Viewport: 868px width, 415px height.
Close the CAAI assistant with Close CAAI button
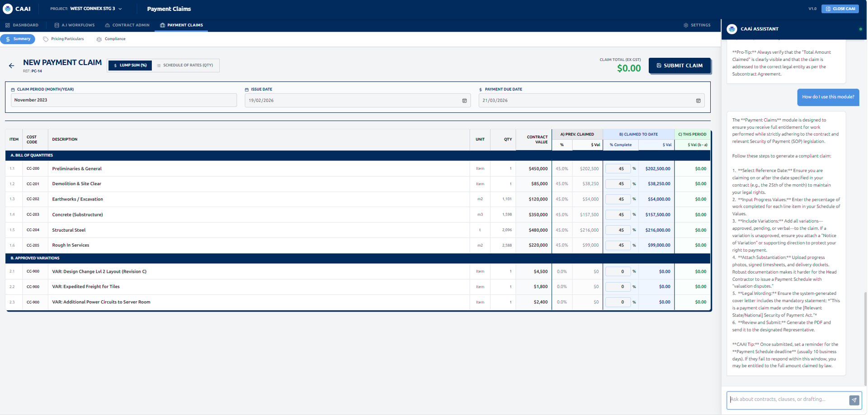pos(840,9)
